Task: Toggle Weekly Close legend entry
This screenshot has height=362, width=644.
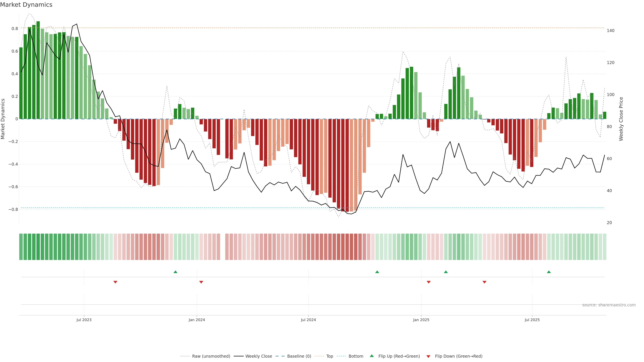Action: point(258,356)
